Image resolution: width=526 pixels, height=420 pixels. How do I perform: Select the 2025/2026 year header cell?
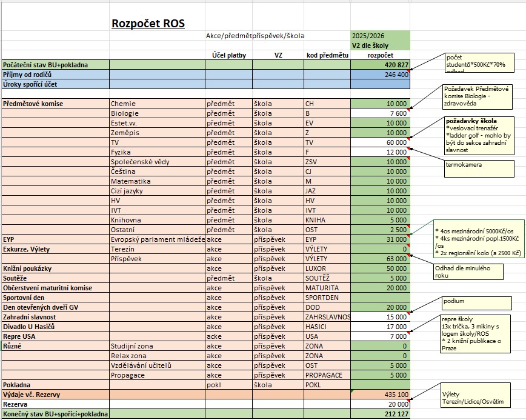tap(380, 36)
